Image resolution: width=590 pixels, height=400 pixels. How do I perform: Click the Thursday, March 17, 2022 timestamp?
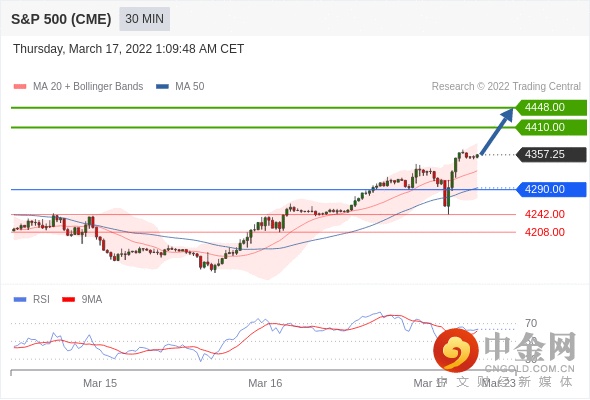pos(129,49)
